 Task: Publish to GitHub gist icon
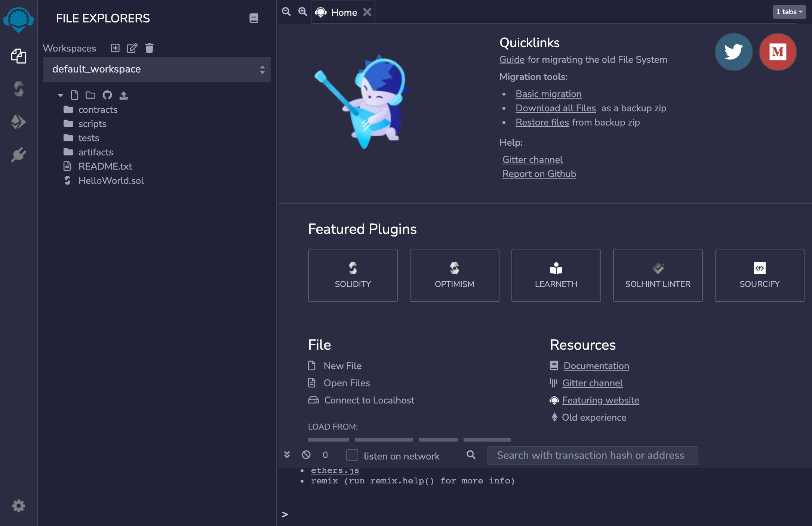click(107, 95)
